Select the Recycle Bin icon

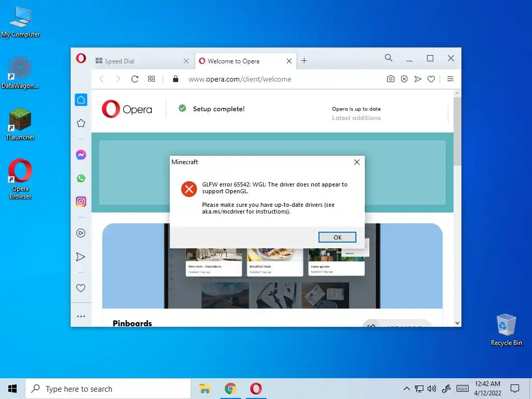506,330
